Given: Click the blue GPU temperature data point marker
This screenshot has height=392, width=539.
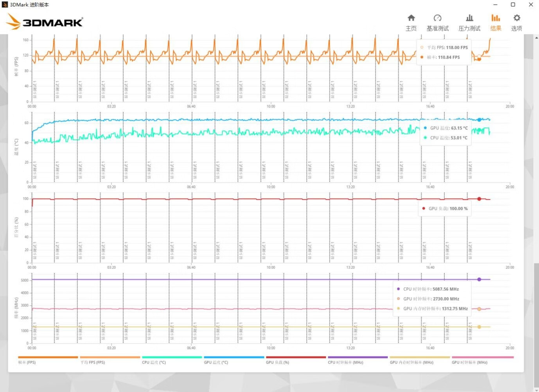Looking at the screenshot, I should (479, 120).
